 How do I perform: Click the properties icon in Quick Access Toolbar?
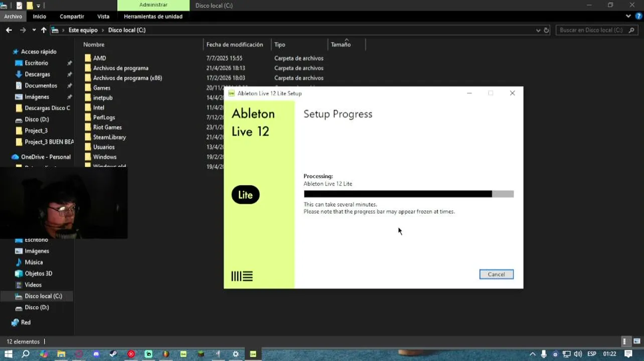[20, 6]
